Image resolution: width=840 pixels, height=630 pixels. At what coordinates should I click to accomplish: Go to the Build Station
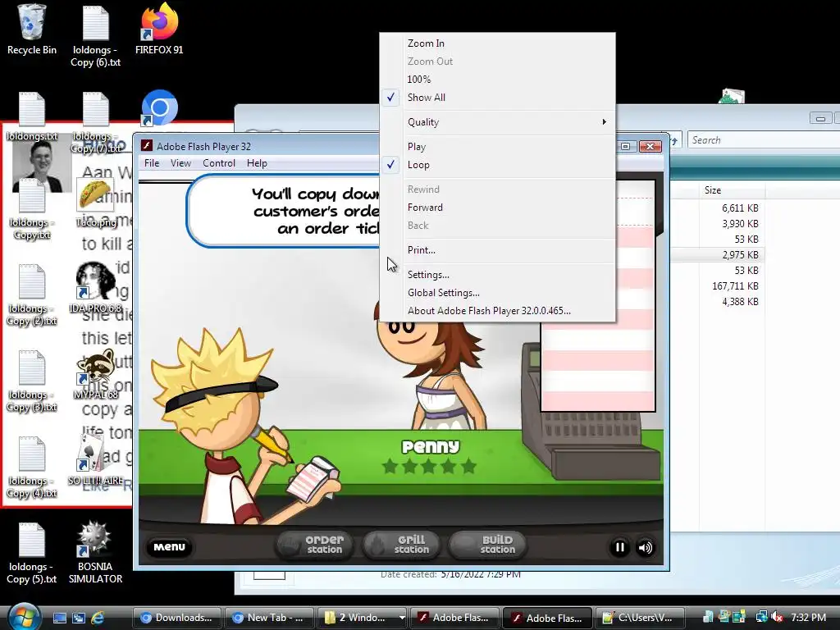click(x=487, y=545)
